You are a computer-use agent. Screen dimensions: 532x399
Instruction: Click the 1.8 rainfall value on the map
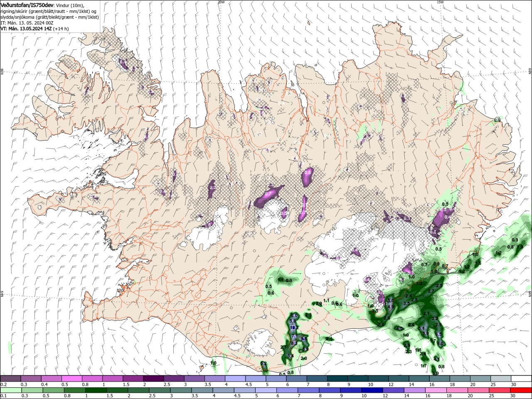click(419, 350)
